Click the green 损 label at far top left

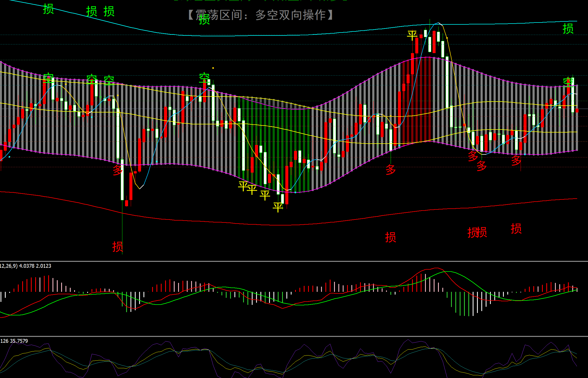48,9
